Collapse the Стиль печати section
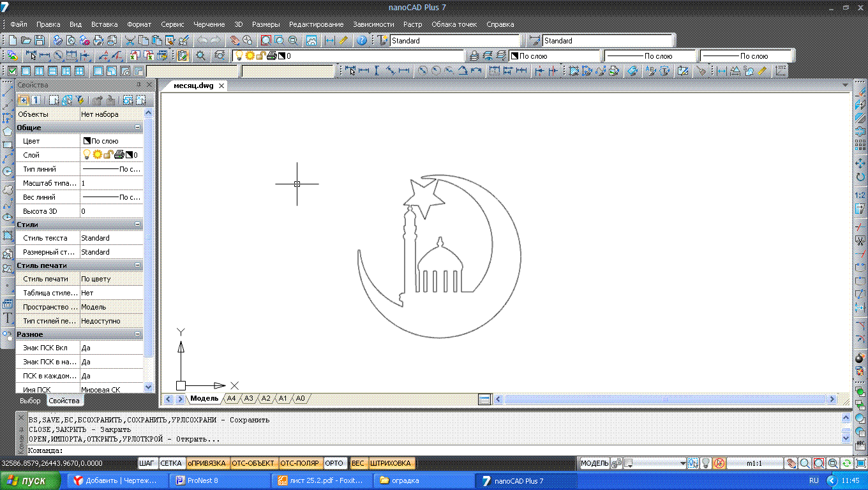Image resolution: width=868 pixels, height=490 pixels. [x=137, y=265]
